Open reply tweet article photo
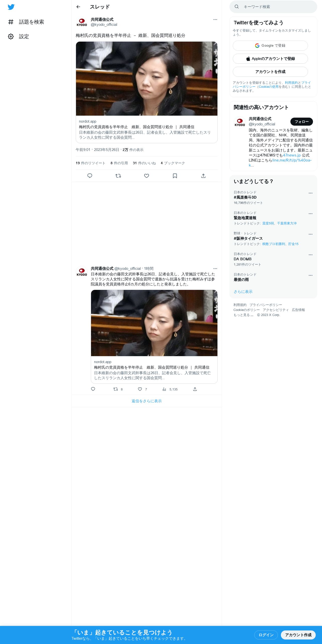322x644 pixels. (154, 323)
